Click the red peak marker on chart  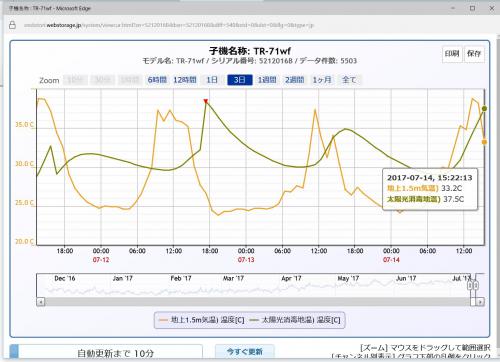(x=206, y=101)
